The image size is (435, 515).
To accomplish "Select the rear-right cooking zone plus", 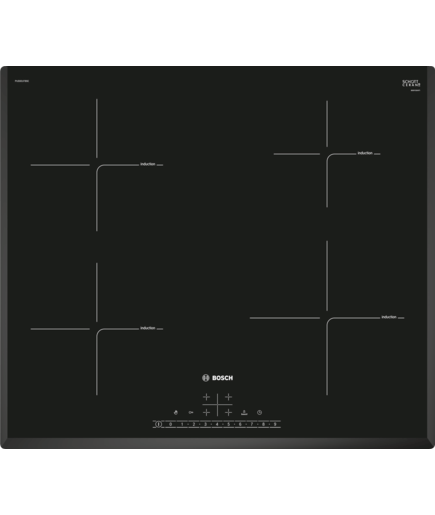I will (228, 397).
